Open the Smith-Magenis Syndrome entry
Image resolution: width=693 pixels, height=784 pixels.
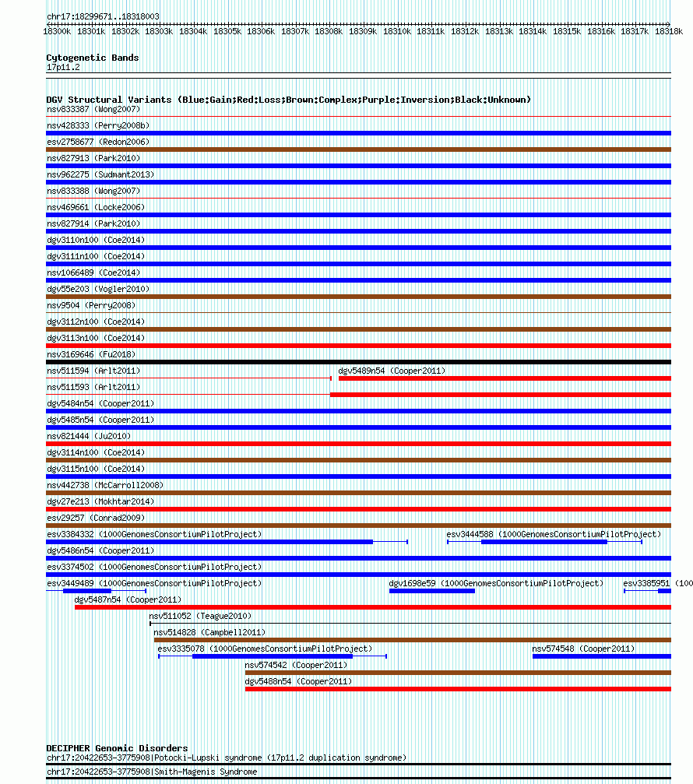tap(152, 772)
